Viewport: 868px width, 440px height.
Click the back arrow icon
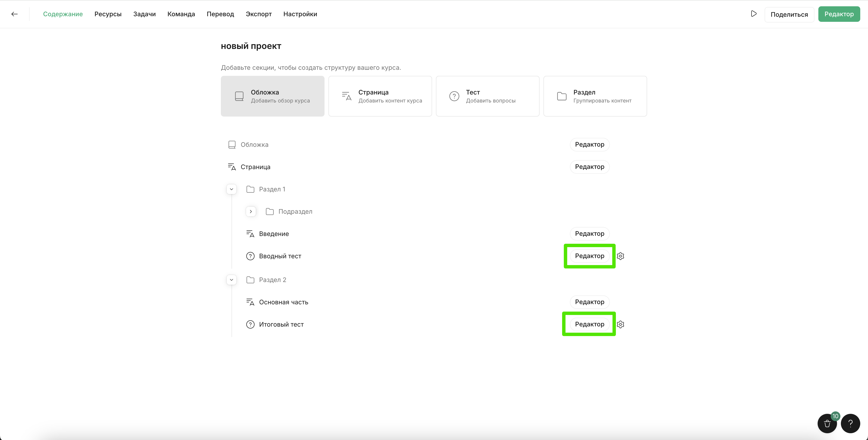(x=14, y=14)
